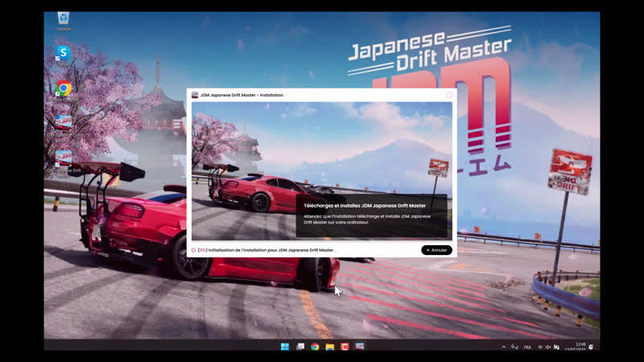Open the taskbar clock and date

[576, 347]
